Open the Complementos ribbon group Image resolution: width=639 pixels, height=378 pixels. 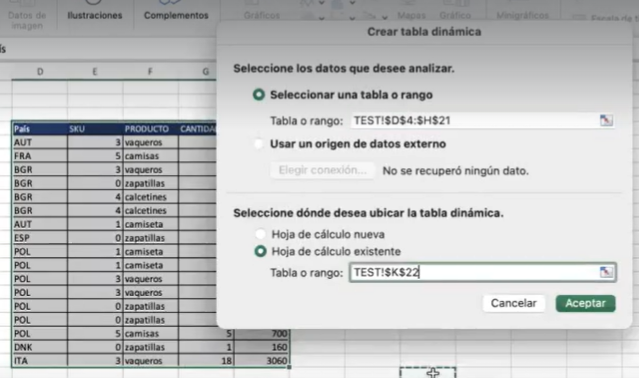(x=176, y=15)
